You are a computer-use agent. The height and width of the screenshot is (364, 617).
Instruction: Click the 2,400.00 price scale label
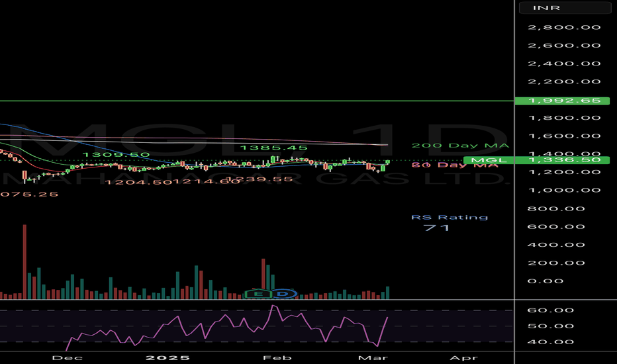(564, 64)
